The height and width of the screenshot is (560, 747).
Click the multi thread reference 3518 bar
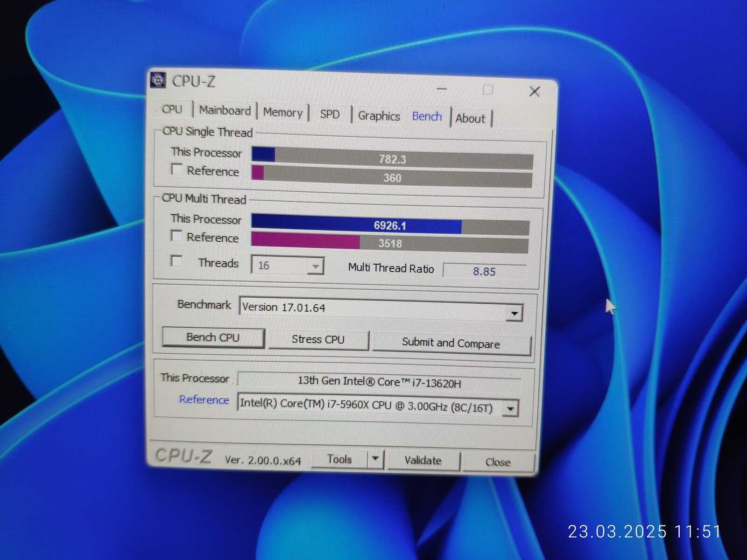tap(390, 243)
